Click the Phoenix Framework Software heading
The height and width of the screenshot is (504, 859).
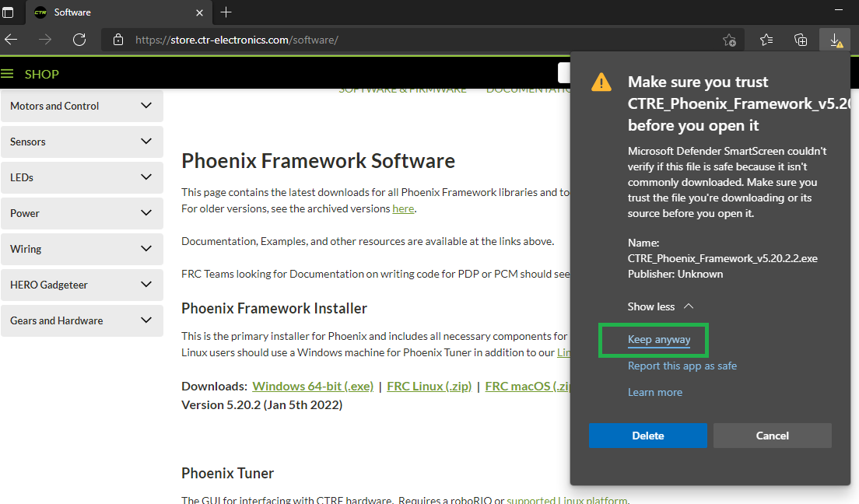tap(318, 161)
